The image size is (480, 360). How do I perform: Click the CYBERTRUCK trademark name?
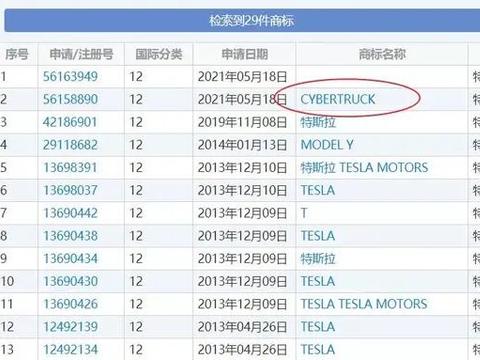point(338,99)
